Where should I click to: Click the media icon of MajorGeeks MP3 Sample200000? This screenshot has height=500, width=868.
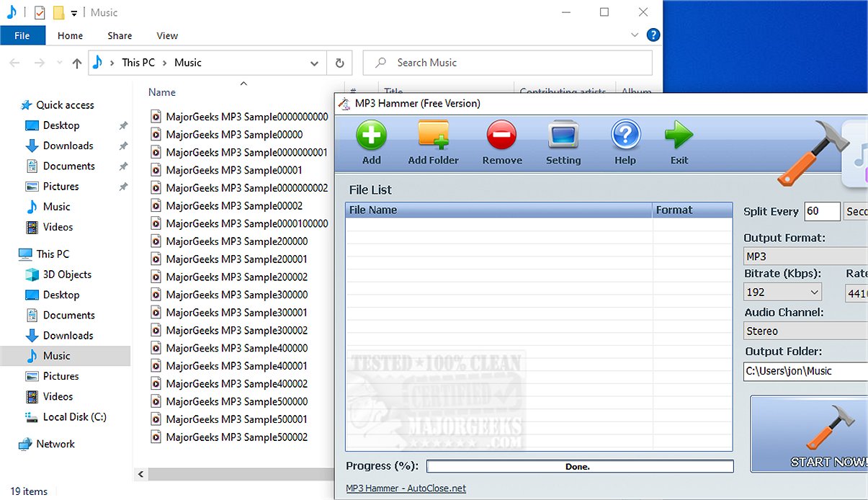(156, 241)
